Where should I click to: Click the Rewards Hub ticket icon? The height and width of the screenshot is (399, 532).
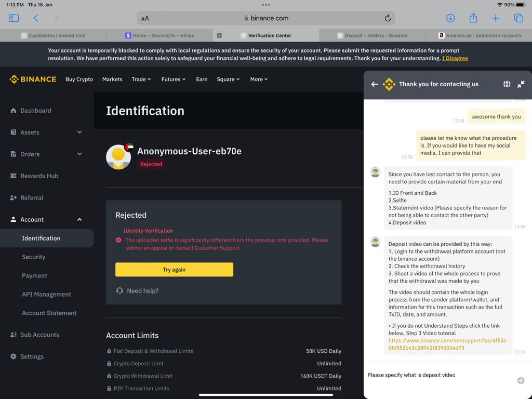[x=13, y=176]
